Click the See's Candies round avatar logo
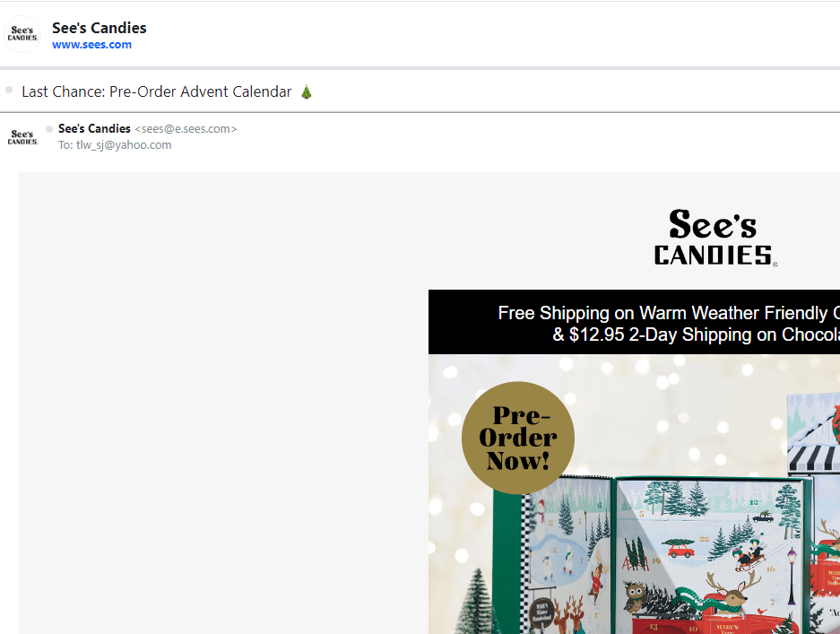 [x=22, y=34]
